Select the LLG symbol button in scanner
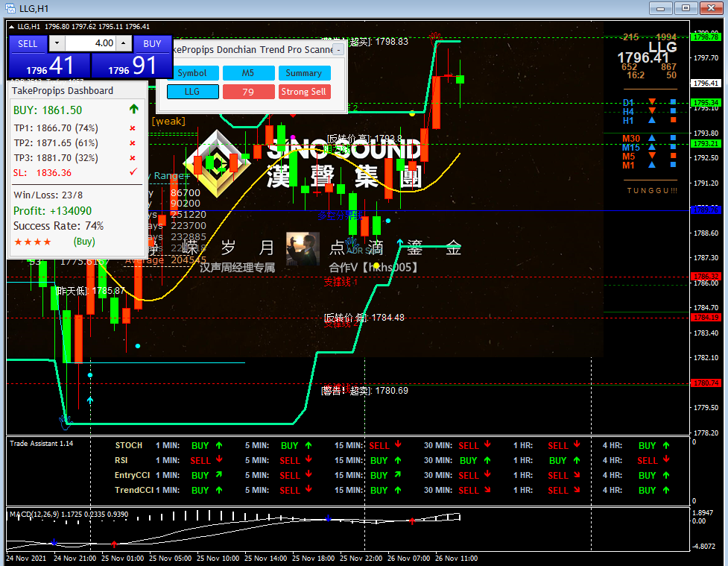728x566 pixels. pyautogui.click(x=192, y=92)
